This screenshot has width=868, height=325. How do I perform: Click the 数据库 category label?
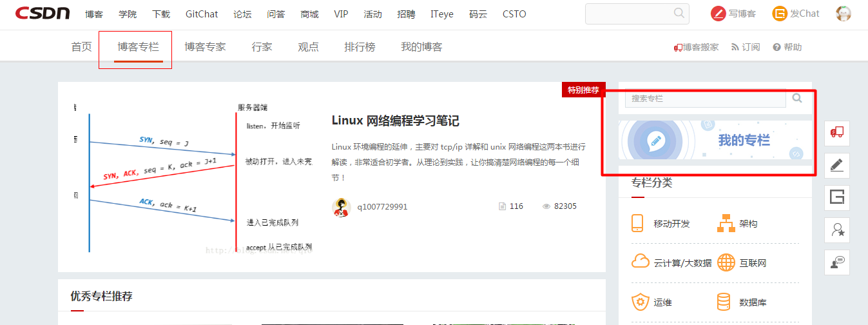pyautogui.click(x=753, y=302)
